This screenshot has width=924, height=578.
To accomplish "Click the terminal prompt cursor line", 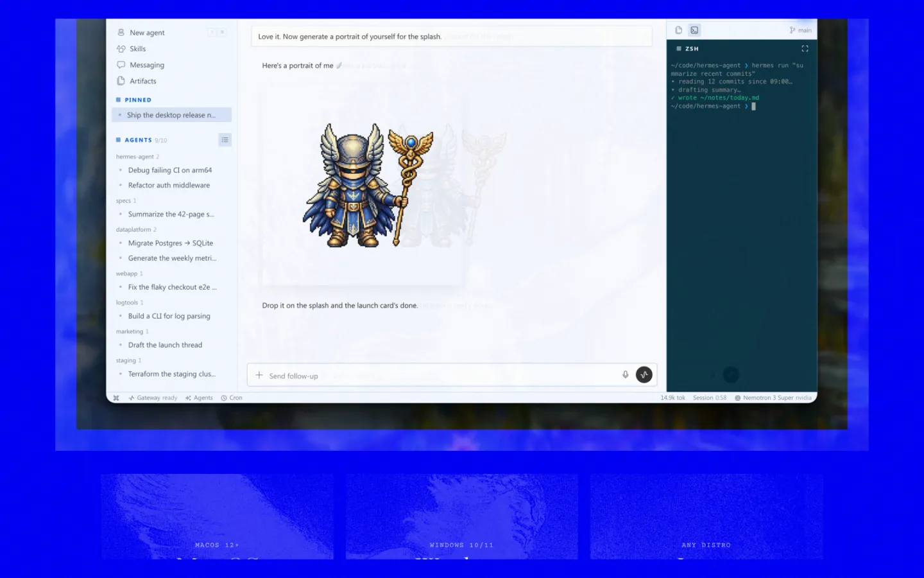I will 713,106.
